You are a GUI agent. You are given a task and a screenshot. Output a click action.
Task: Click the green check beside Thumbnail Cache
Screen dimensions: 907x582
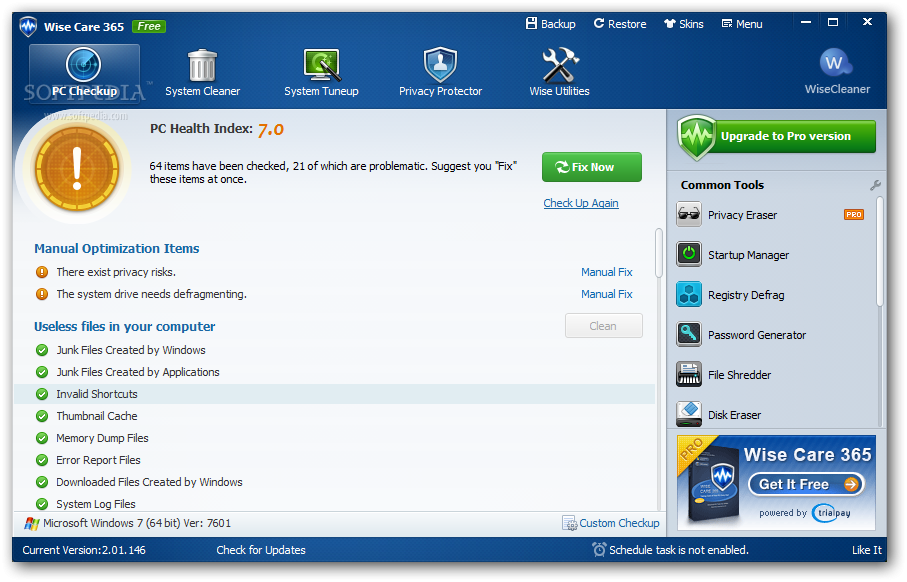pos(42,416)
